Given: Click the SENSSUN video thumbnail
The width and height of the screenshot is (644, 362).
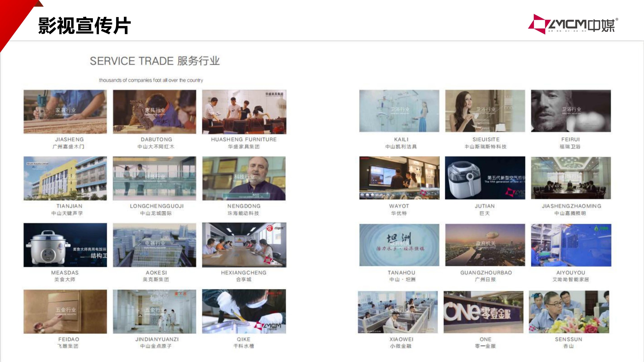Looking at the screenshot, I should (x=569, y=312).
